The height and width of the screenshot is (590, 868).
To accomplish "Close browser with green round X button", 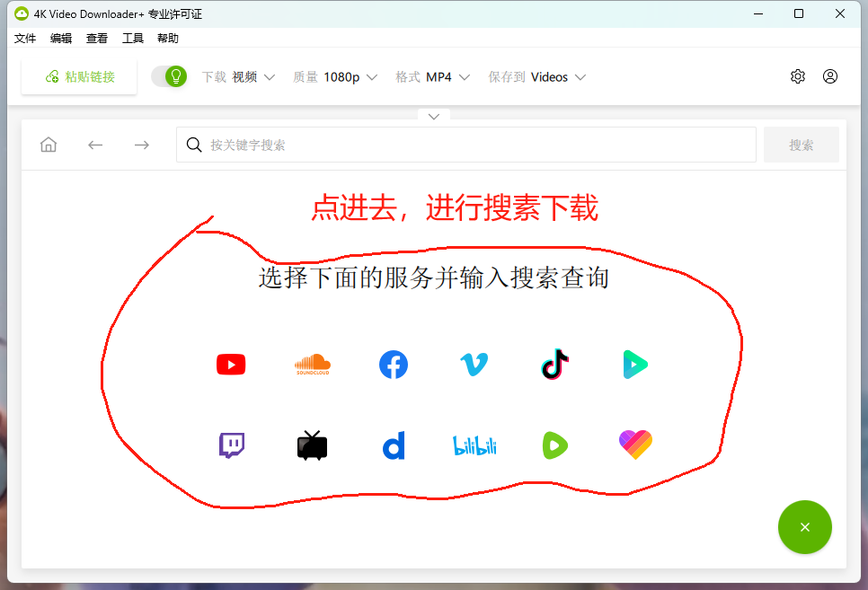I will [x=805, y=527].
